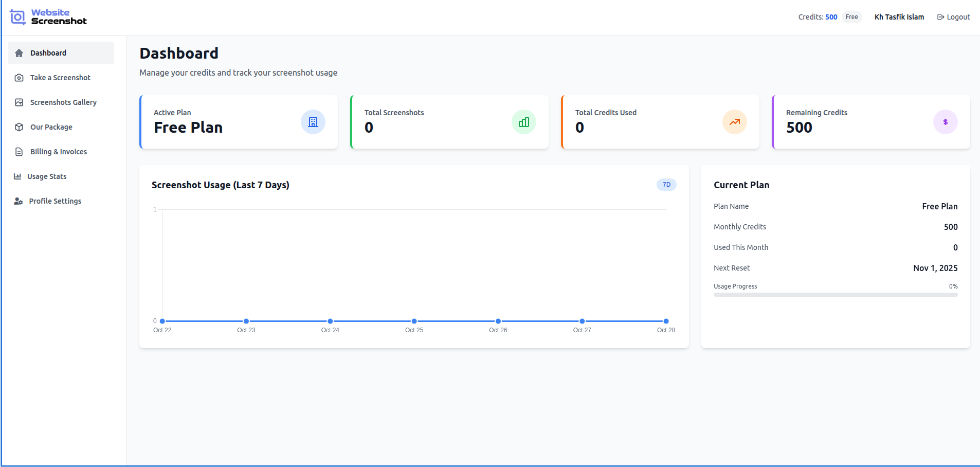Viewport: 980px width, 467px height.
Task: Log out using the Logout link
Action: click(x=953, y=17)
